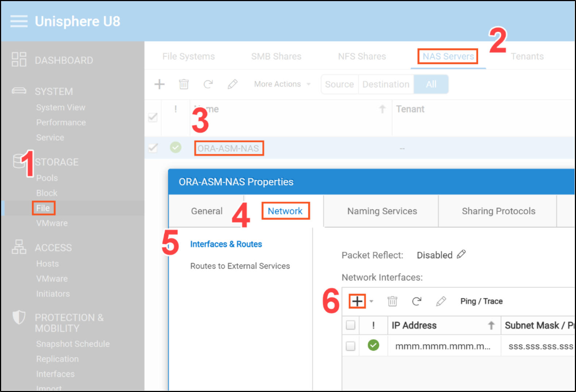Screen dimensions: 576x392
Task: Edit network interface with pencil icon
Action: click(x=441, y=301)
